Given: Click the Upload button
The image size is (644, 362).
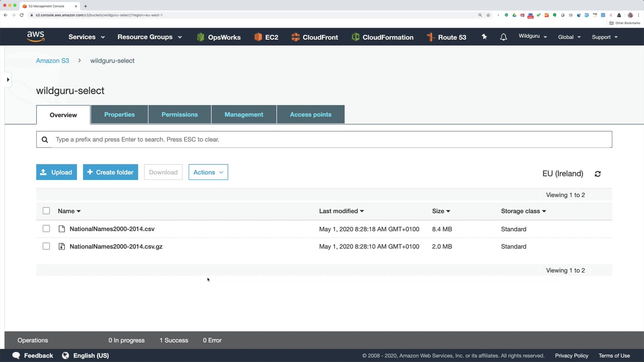Looking at the screenshot, I should tap(56, 172).
